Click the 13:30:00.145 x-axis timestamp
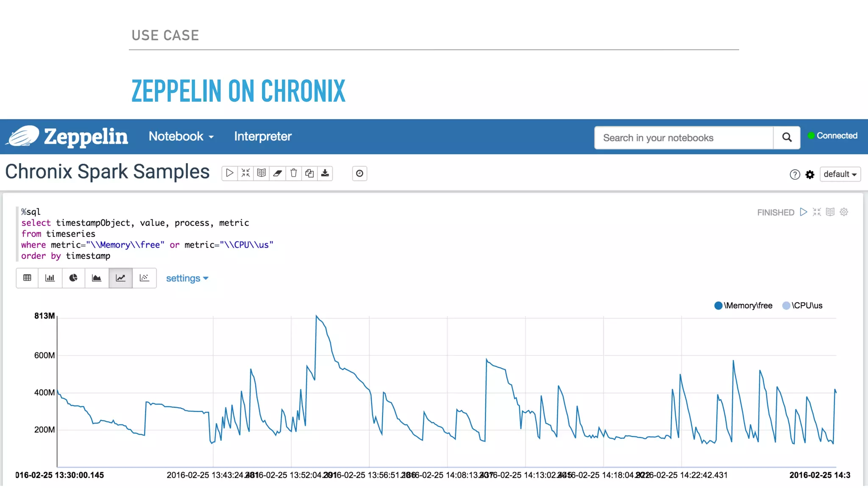868x488 pixels. pos(60,475)
